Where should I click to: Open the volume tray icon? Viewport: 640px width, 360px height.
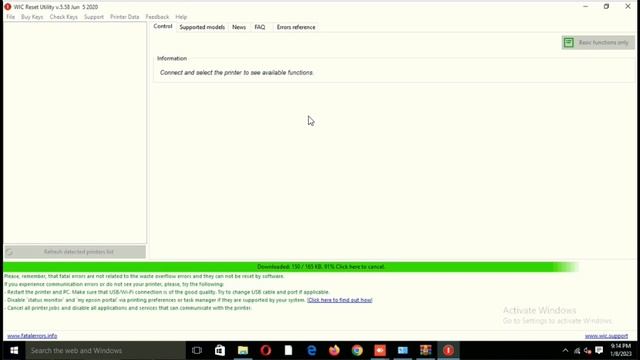[588, 351]
